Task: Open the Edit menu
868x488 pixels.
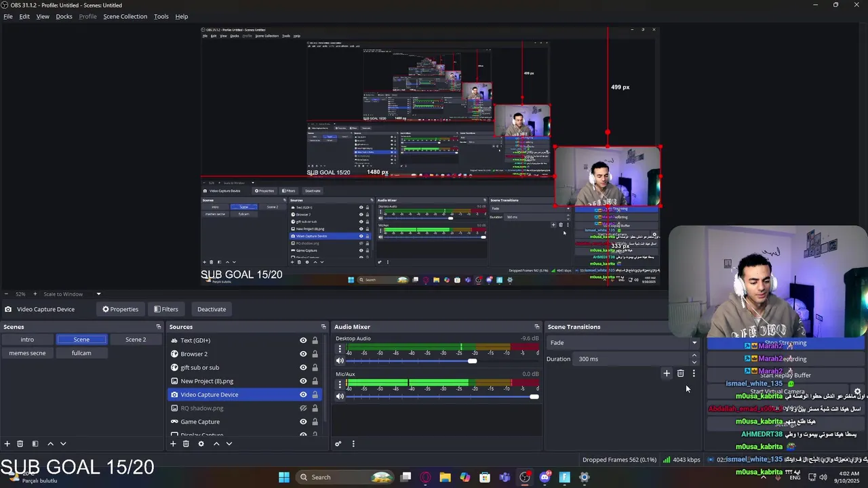Action: (x=24, y=16)
